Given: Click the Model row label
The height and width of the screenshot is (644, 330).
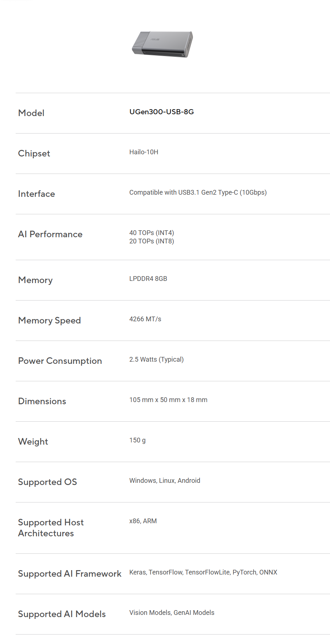Looking at the screenshot, I should [x=31, y=113].
